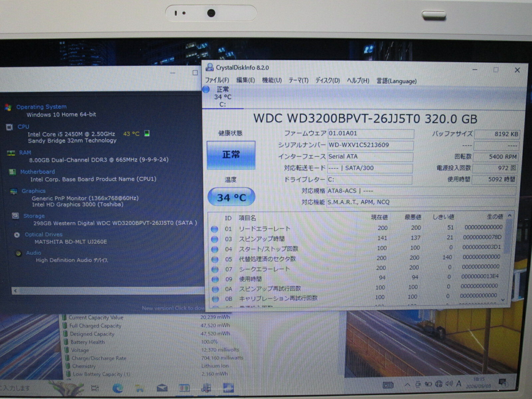Open the ディスク(D) menu

(x=328, y=80)
